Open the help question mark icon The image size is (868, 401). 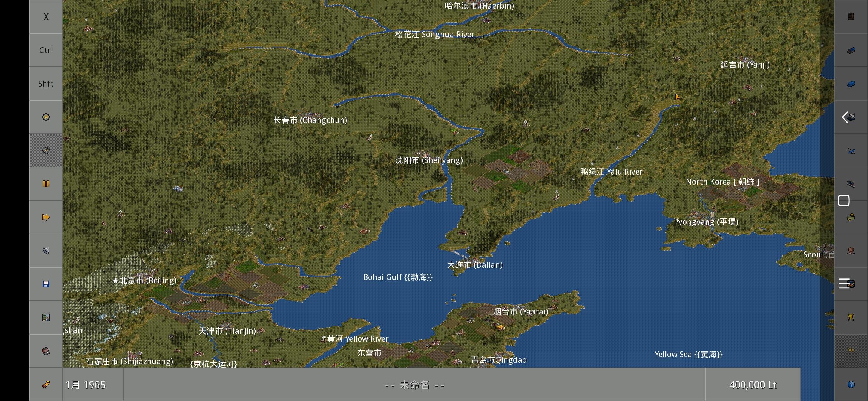[851, 384]
